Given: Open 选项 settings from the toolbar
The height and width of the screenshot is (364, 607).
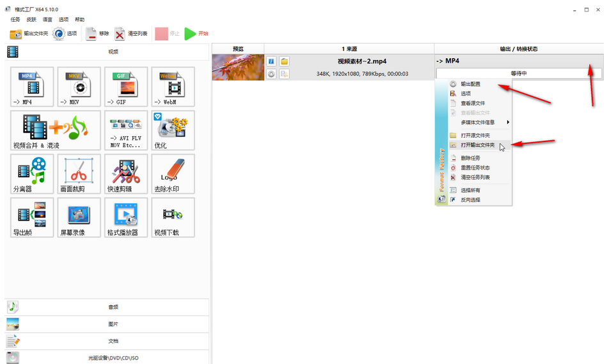Looking at the screenshot, I should [x=65, y=34].
